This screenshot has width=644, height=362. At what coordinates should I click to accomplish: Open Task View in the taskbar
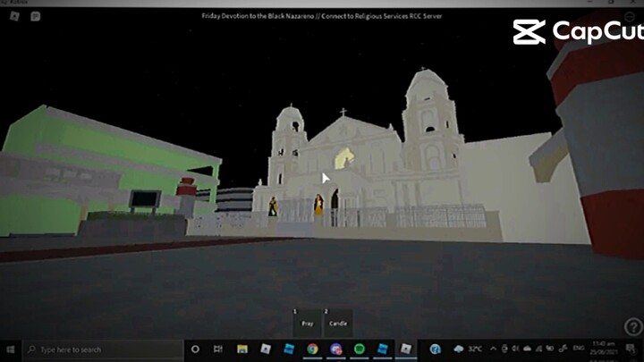218,349
